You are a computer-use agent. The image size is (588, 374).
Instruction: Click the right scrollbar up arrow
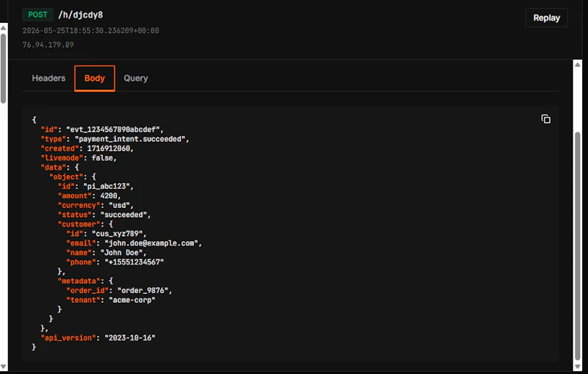[x=578, y=65]
